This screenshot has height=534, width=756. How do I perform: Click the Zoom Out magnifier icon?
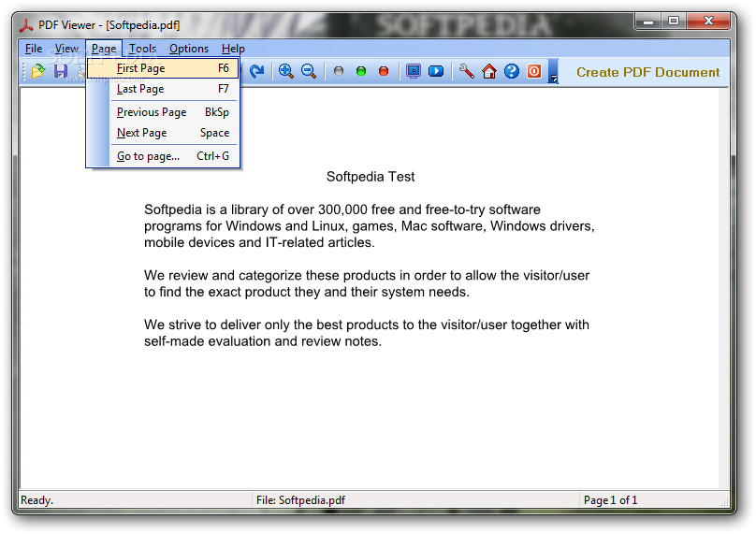point(309,71)
